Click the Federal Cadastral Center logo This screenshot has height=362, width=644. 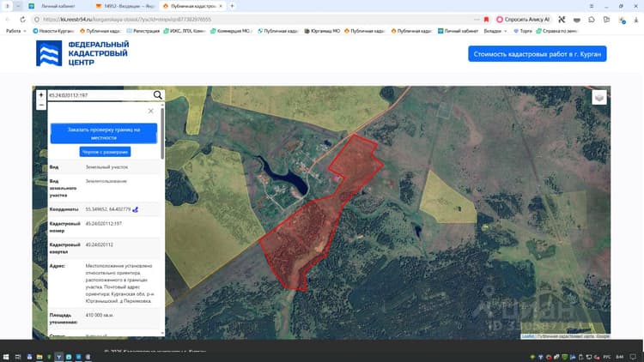point(82,53)
